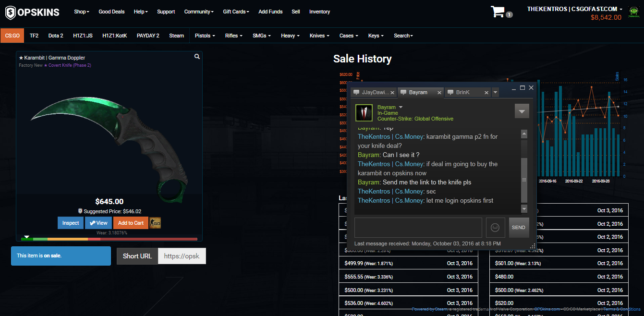
Task: Close the Bayram chat tab
Action: (439, 93)
